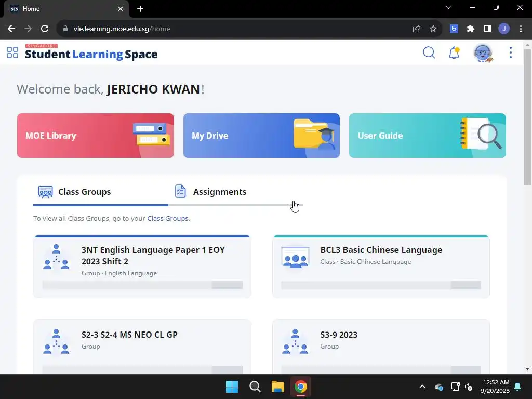Viewport: 532px width, 399px height.
Task: Open 3NT English Language Paper 1 EOY group
Action: coord(142,267)
